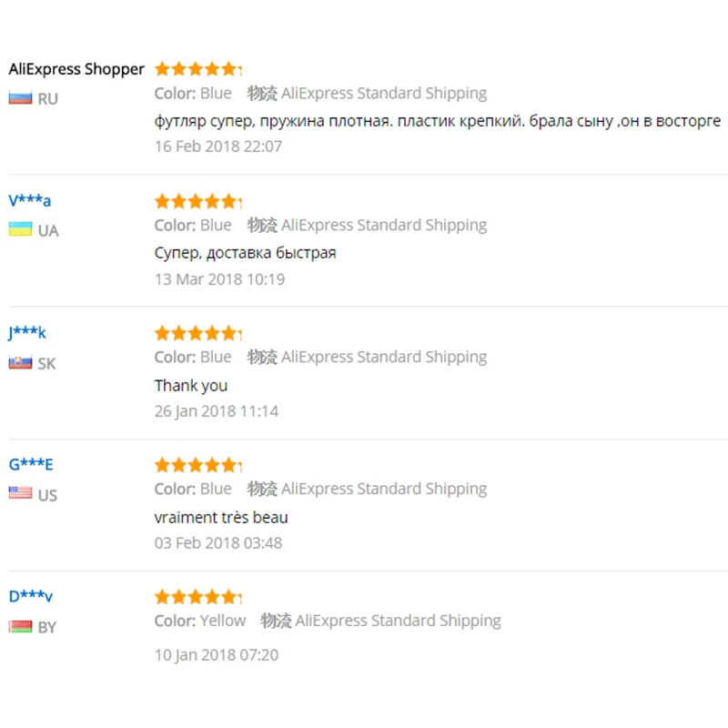728x728 pixels.
Task: Click AliExpress Standard Shipping in G***E's review
Action: pos(383,489)
